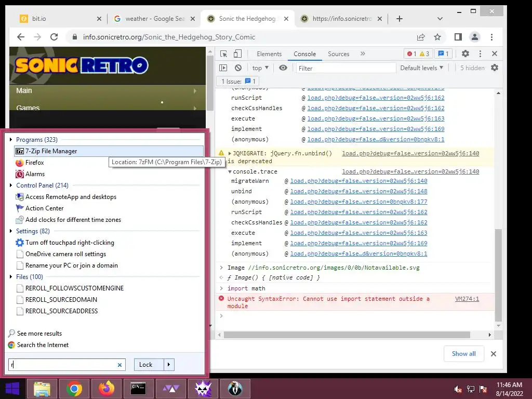
Task: Click the browser back arrow
Action: 21,37
